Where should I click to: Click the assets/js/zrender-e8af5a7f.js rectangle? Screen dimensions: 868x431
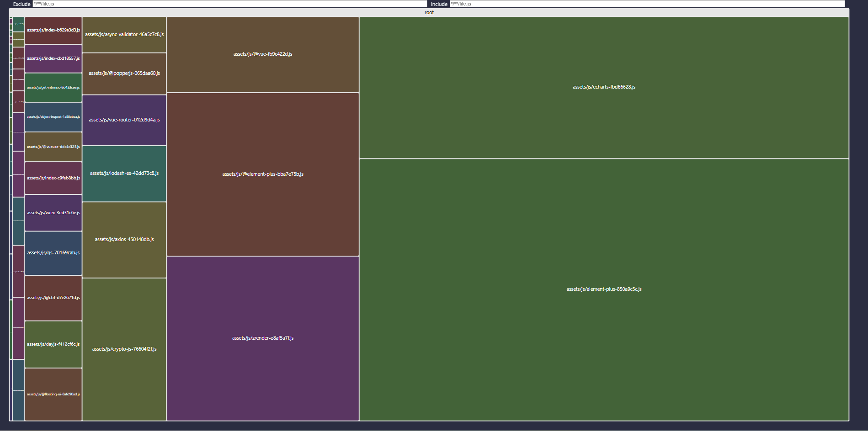pos(262,338)
